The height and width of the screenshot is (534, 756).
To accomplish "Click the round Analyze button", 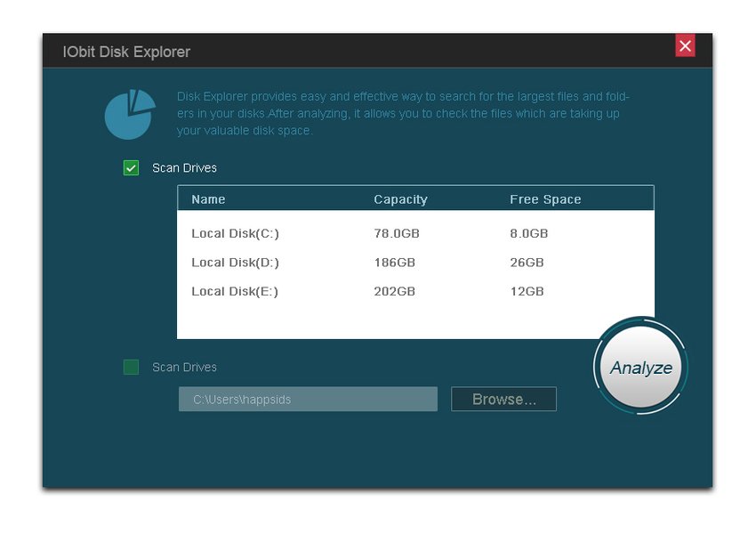I will [x=640, y=367].
